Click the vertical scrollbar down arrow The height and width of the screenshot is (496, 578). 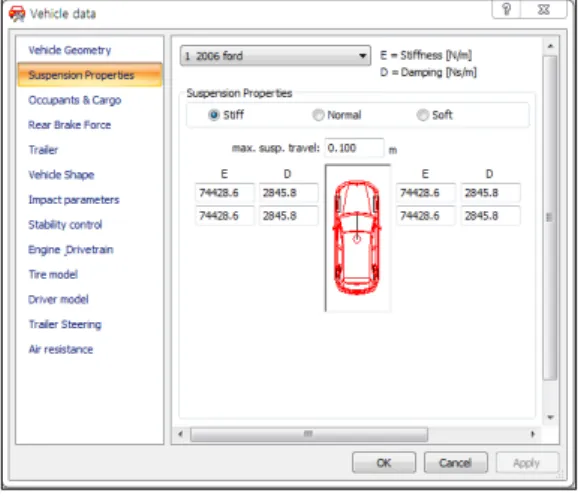[x=550, y=417]
